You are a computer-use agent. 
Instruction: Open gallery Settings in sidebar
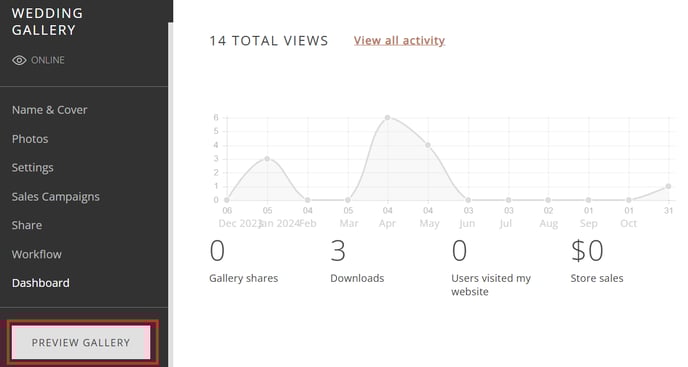click(x=32, y=168)
